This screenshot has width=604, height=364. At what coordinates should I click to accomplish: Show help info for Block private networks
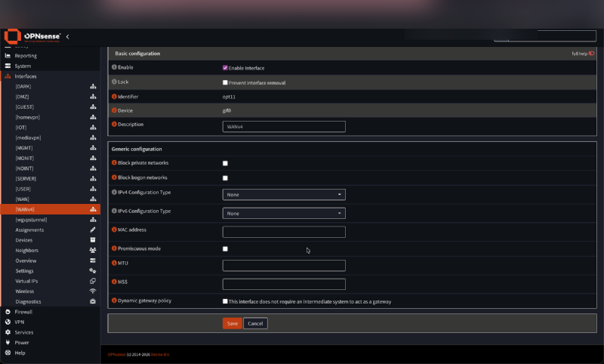point(114,162)
